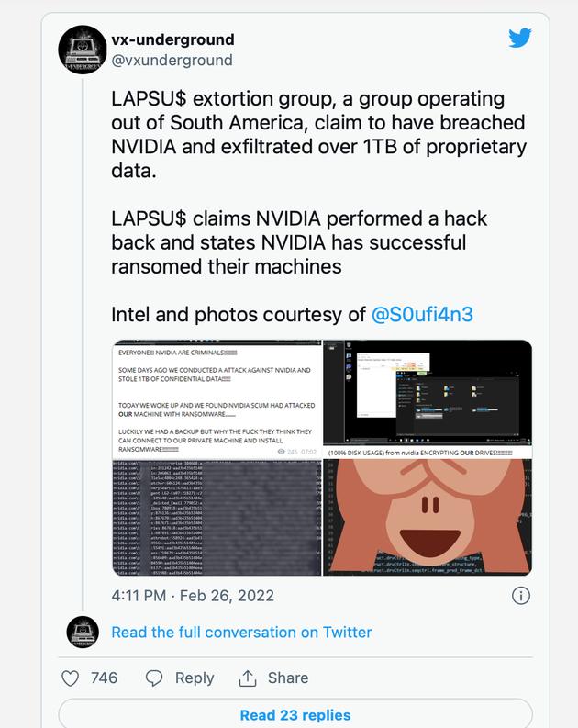Click the Share text label

(x=287, y=678)
